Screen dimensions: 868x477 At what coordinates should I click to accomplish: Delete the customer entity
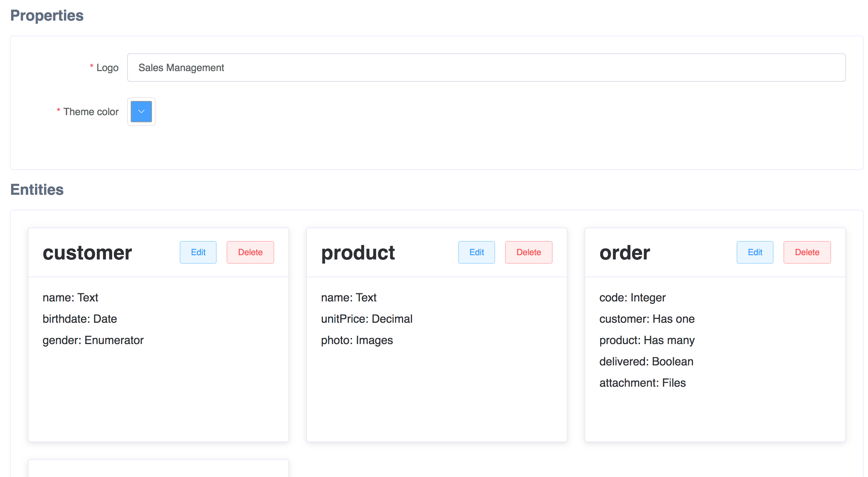(x=250, y=252)
